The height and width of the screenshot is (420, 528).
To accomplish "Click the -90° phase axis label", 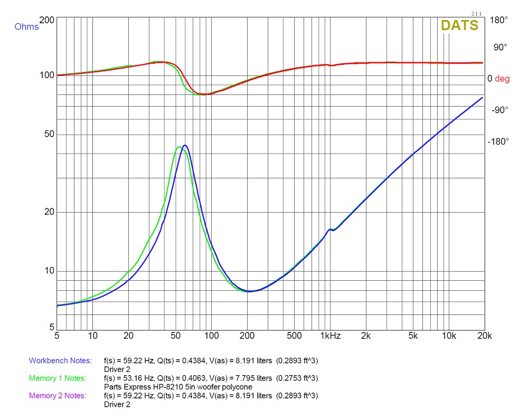I will point(500,110).
